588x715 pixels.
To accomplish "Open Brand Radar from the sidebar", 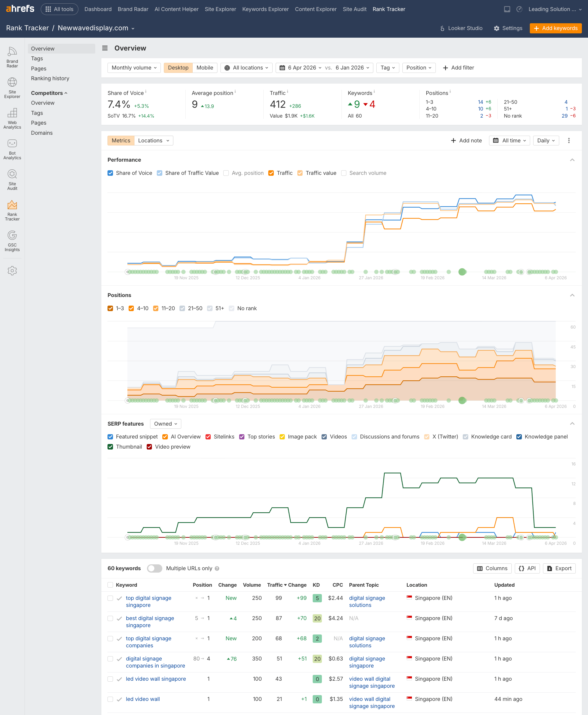I will coord(12,57).
